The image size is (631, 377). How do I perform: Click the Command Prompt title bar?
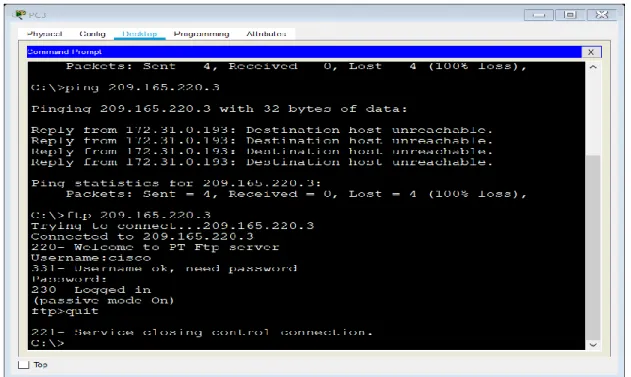[304, 52]
